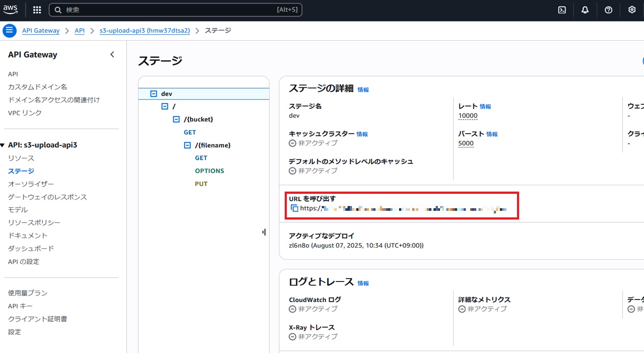
Task: Click 情報 link next to キャッシュクラスター
Action: 362,134
